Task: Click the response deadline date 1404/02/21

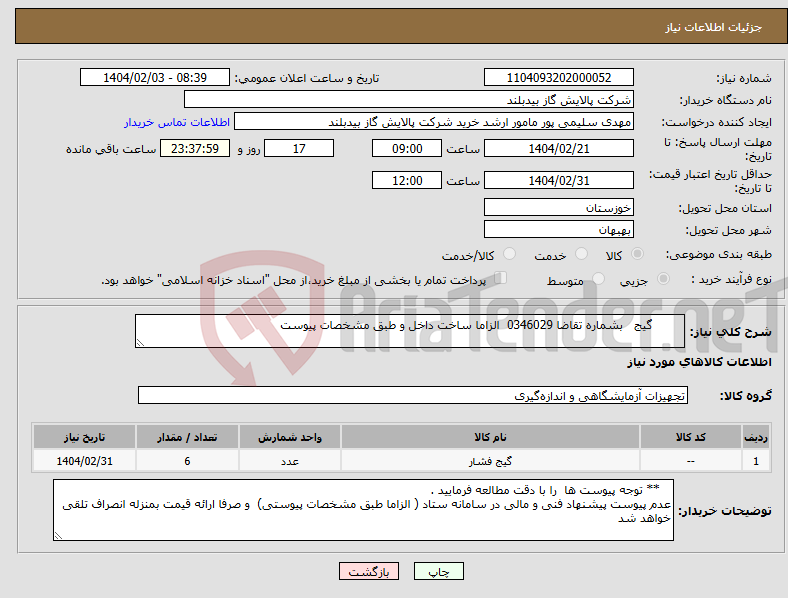Action: pos(558,148)
